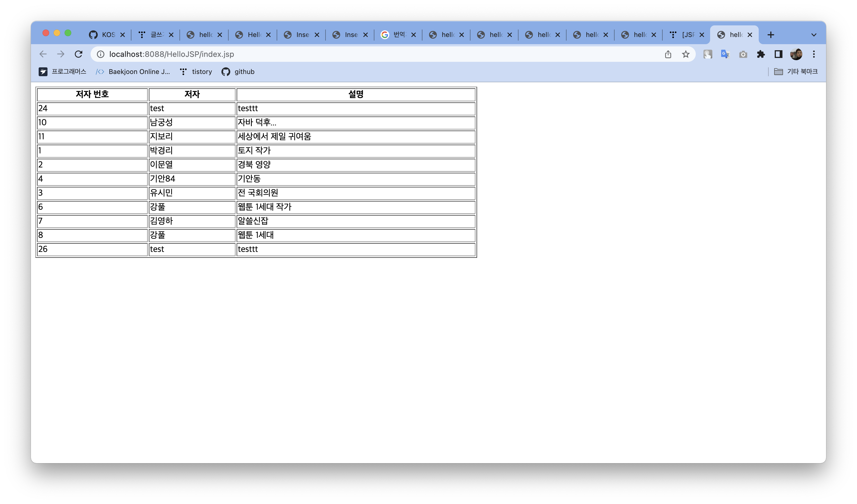The width and height of the screenshot is (857, 504).
Task: Bookmark this page with star icon
Action: tap(686, 54)
